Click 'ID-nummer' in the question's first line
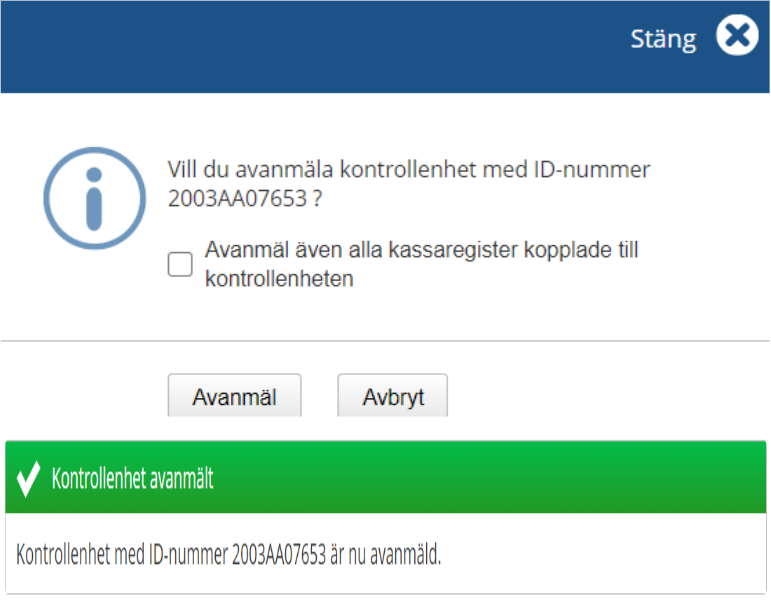This screenshot has height=604, width=771. coord(600,170)
